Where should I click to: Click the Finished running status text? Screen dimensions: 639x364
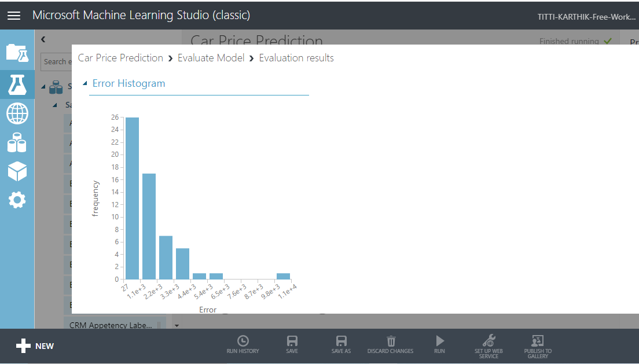pyautogui.click(x=569, y=41)
